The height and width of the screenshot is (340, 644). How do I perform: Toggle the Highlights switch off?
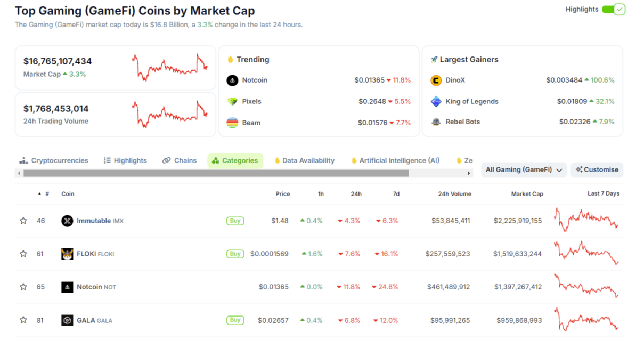point(613,9)
